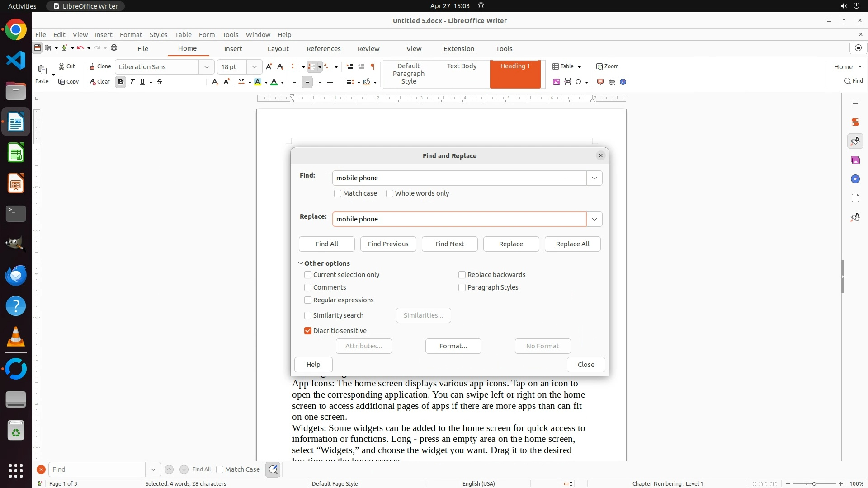Enable the Match case checkbox
868x488 pixels.
pos(338,193)
